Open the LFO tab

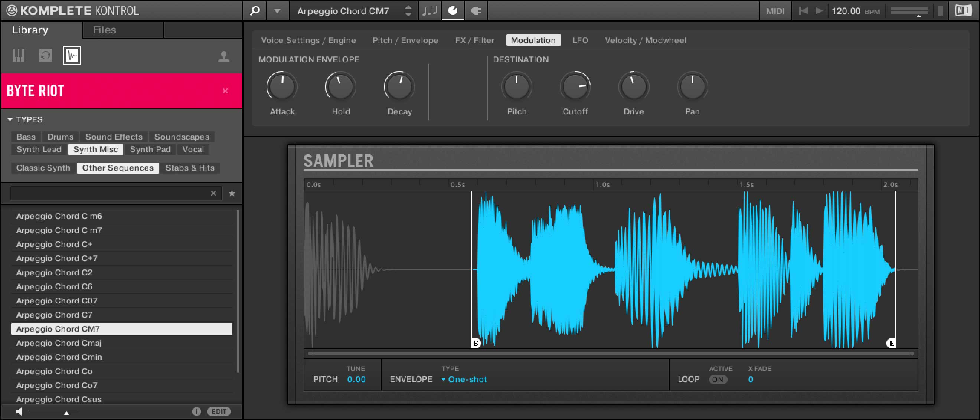(580, 40)
